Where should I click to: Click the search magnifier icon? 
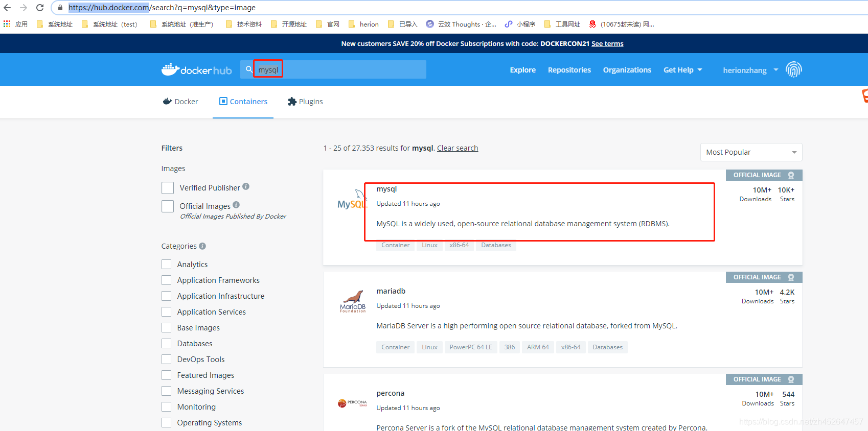pos(249,69)
